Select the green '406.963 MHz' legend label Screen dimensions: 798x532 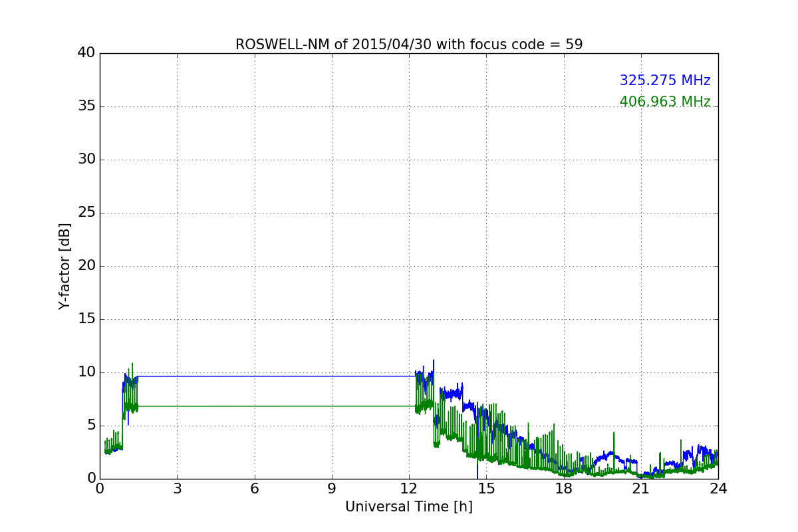click(665, 102)
